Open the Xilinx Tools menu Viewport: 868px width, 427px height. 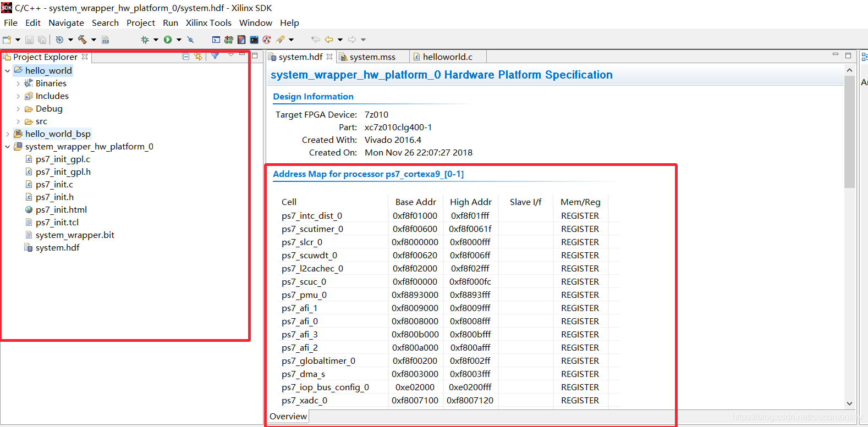(208, 23)
